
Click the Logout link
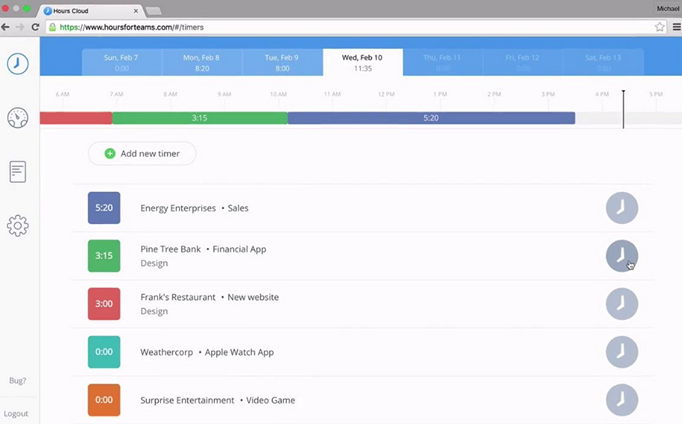16,413
